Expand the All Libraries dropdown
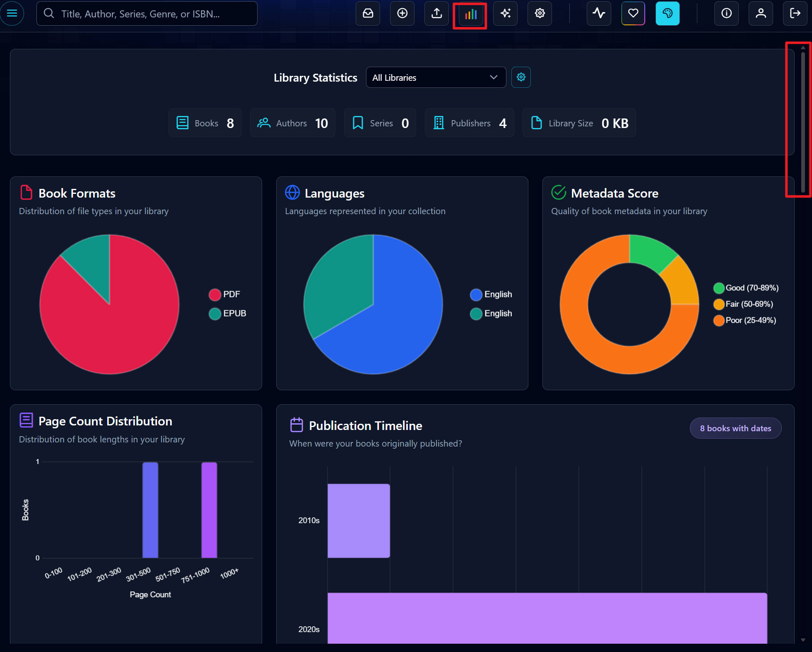Image resolution: width=812 pixels, height=652 pixels. coord(436,77)
